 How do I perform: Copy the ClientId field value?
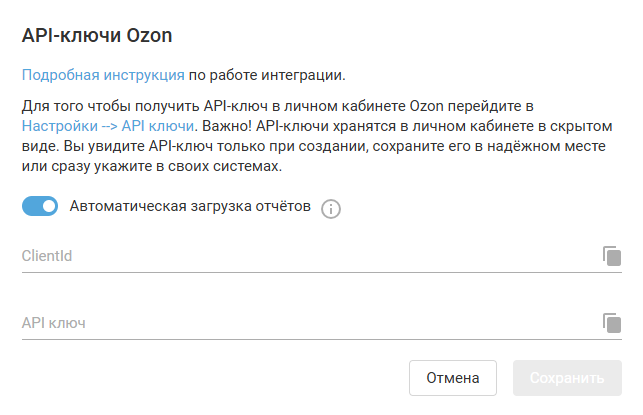(611, 256)
